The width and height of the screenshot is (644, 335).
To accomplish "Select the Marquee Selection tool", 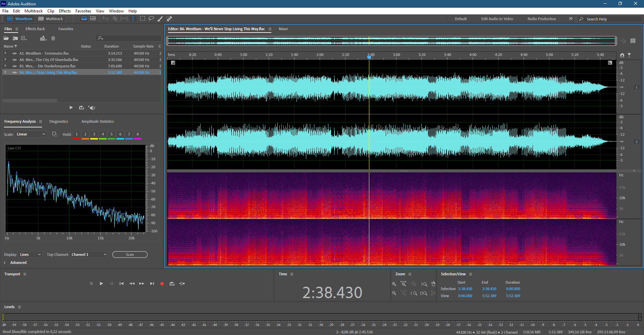I will pos(143,19).
